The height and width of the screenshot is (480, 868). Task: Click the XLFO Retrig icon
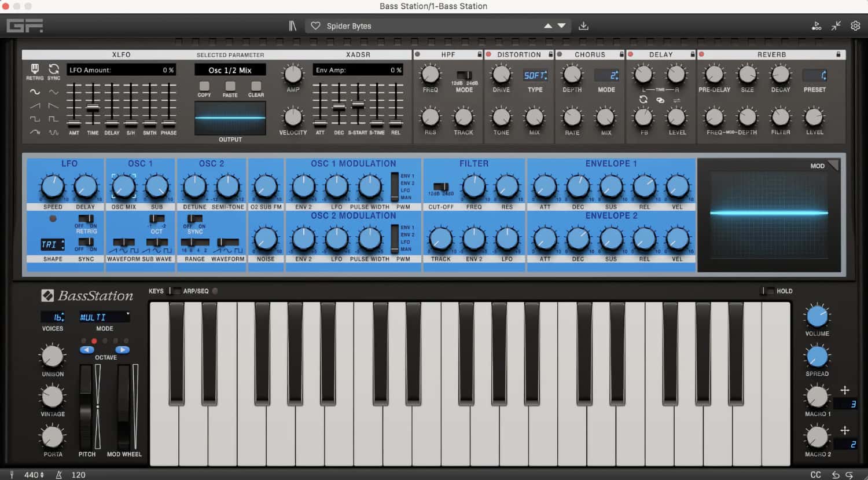click(35, 70)
